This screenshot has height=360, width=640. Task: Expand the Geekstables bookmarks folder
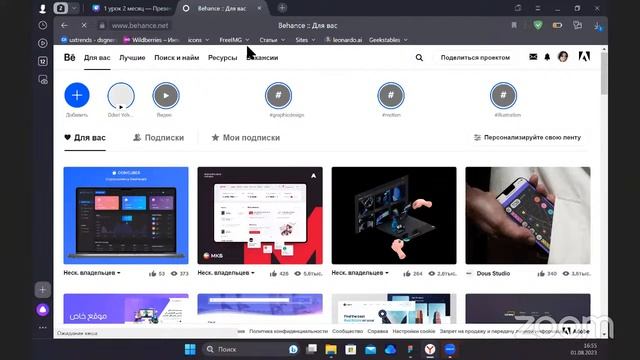pyautogui.click(x=388, y=40)
